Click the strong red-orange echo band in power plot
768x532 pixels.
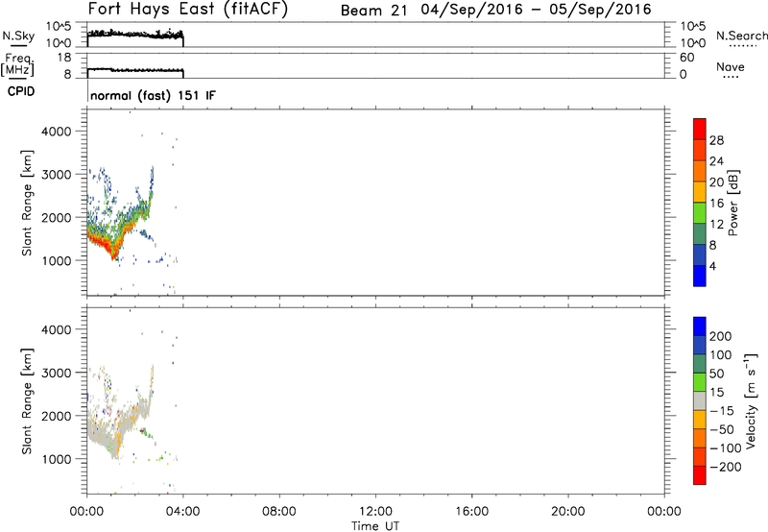click(104, 244)
